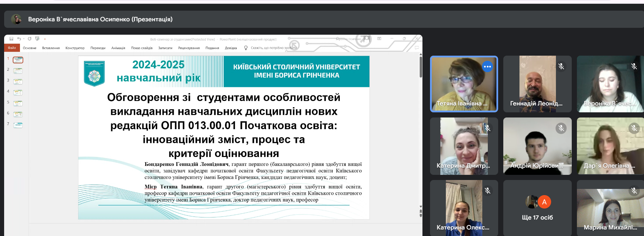The image size is (644, 236).
Task: Switch to the Рецензування tab
Action: point(189,48)
